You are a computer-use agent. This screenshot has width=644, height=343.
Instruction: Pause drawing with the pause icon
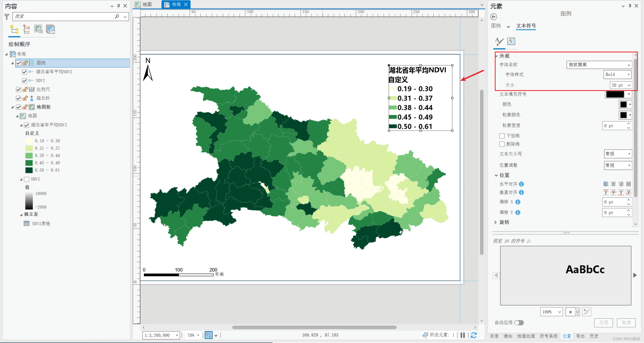463,335
